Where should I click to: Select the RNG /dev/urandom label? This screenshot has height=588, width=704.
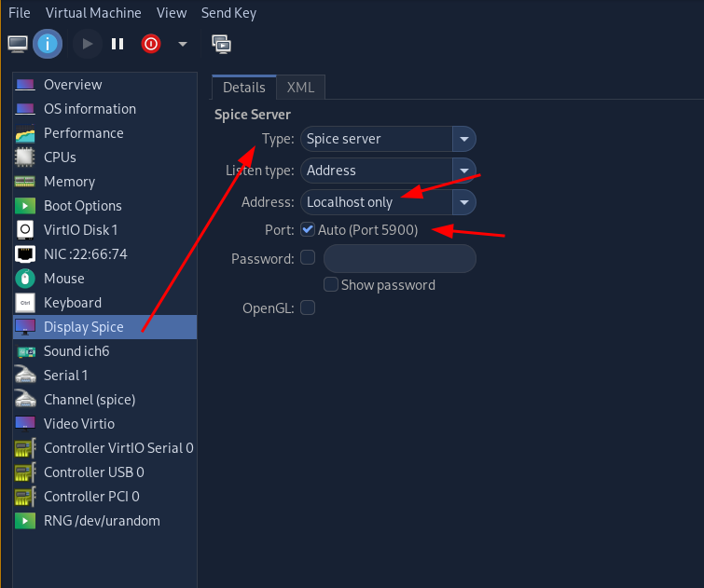pos(102,521)
